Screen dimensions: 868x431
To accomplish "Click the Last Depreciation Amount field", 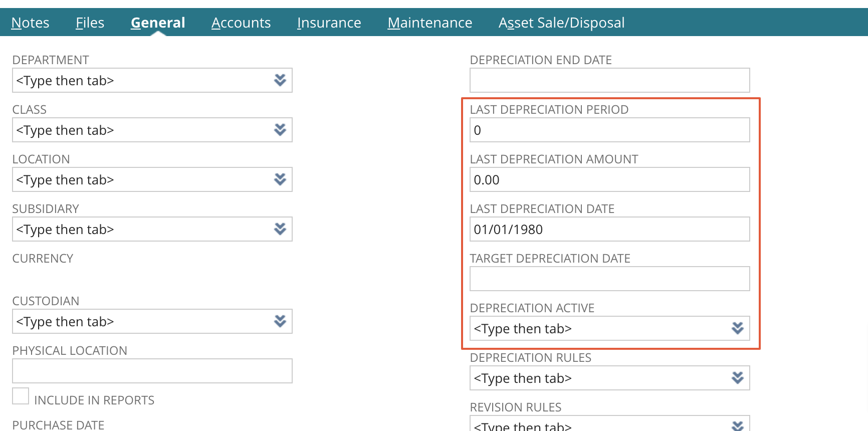I will tap(609, 179).
